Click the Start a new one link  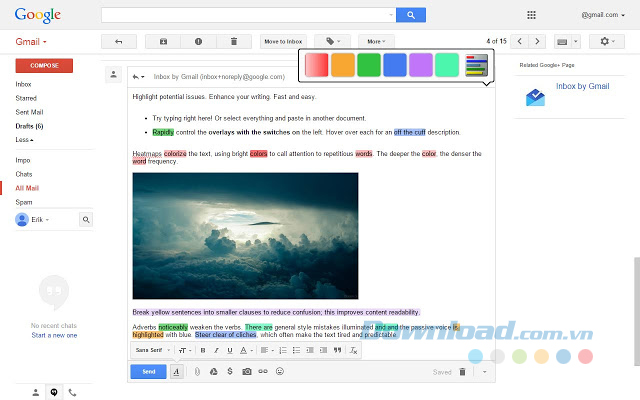[54, 336]
